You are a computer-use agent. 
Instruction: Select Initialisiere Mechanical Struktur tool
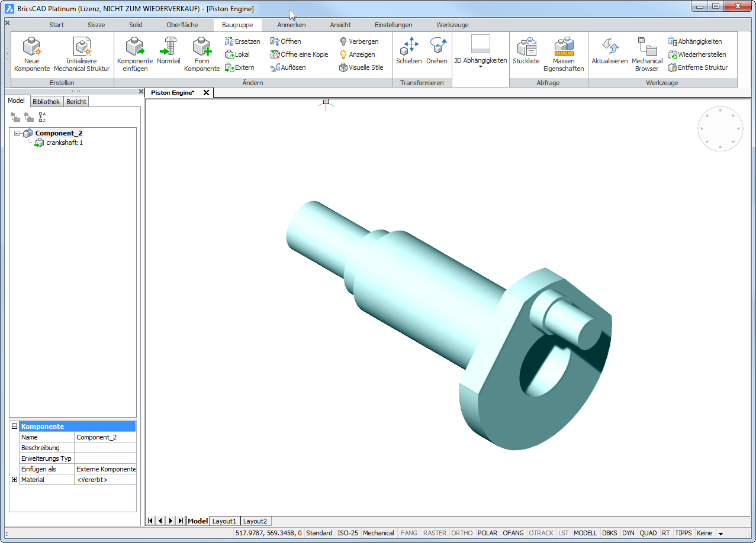click(82, 47)
